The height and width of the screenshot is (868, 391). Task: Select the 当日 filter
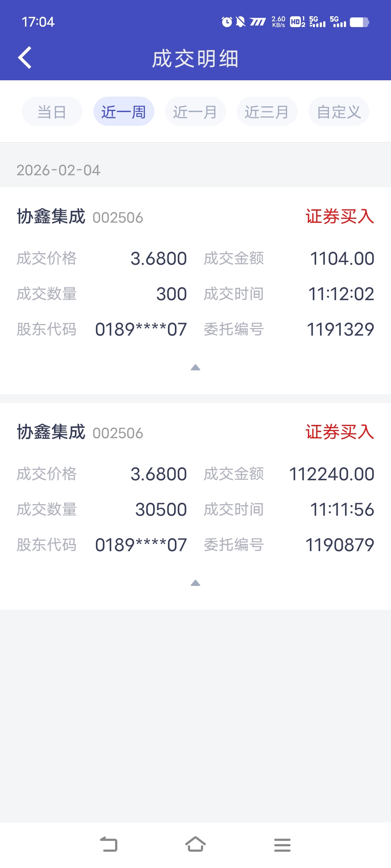[52, 111]
